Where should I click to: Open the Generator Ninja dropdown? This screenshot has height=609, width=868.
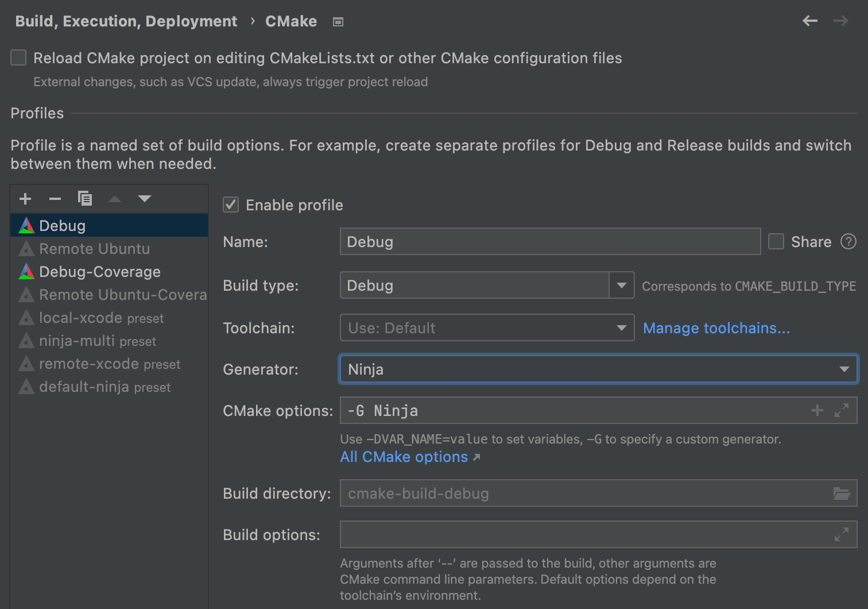pyautogui.click(x=598, y=369)
